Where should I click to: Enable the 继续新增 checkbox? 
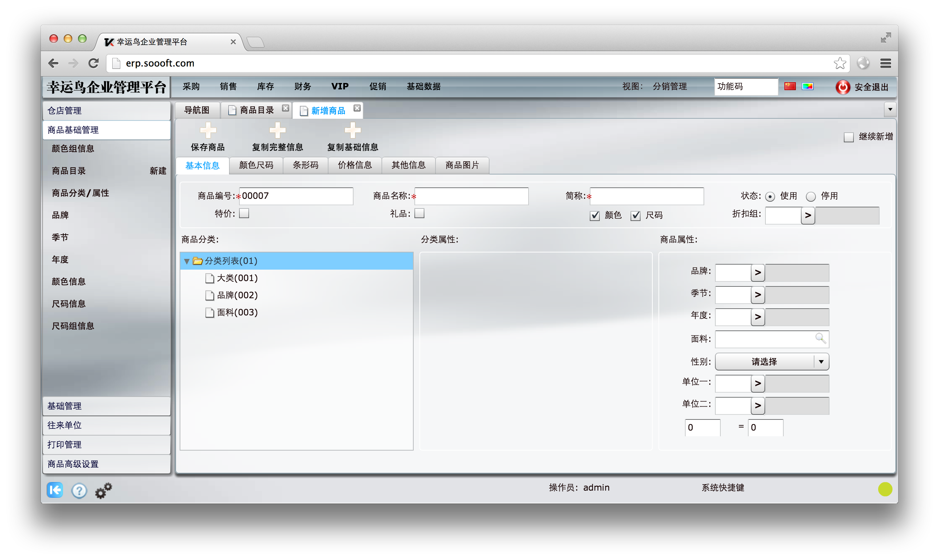coord(848,137)
